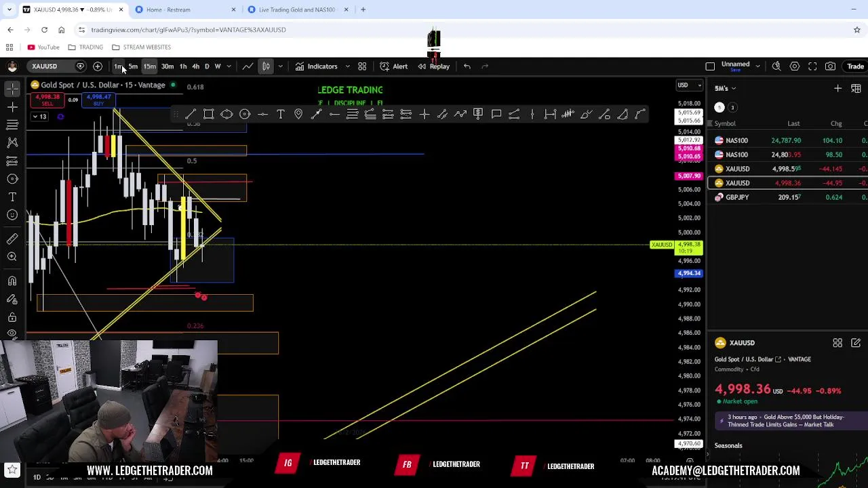The image size is (868, 488).
Task: Select the callout comment tool in favorites toolbar
Action: click(496, 114)
